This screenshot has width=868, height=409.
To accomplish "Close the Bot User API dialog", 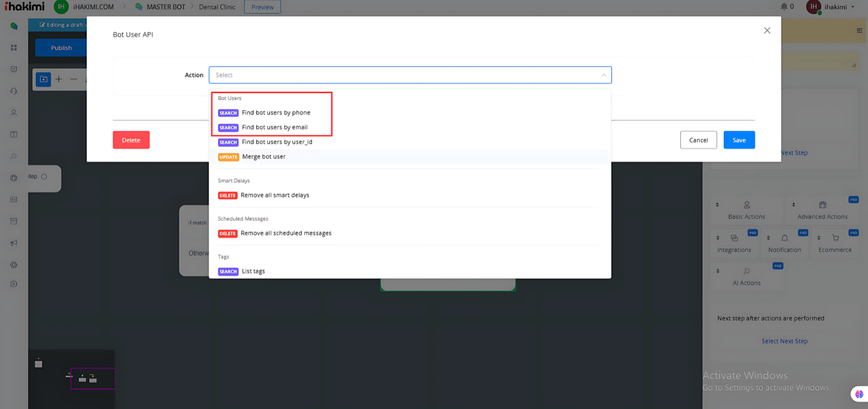I will (x=767, y=30).
